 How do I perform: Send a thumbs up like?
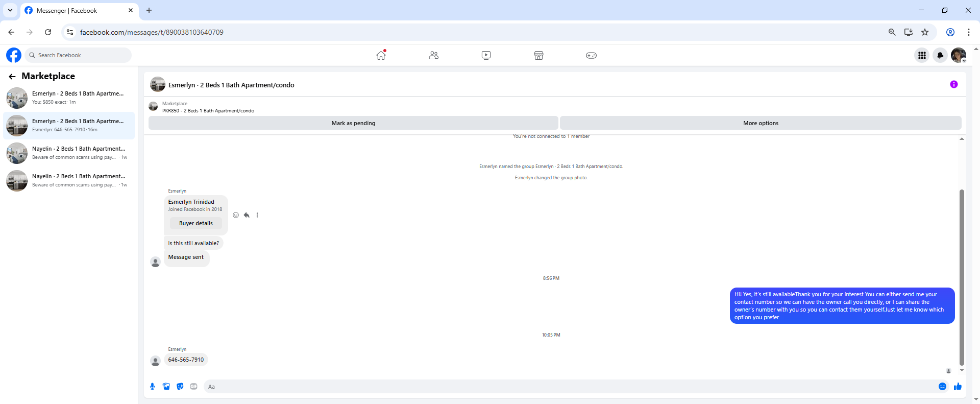click(958, 387)
